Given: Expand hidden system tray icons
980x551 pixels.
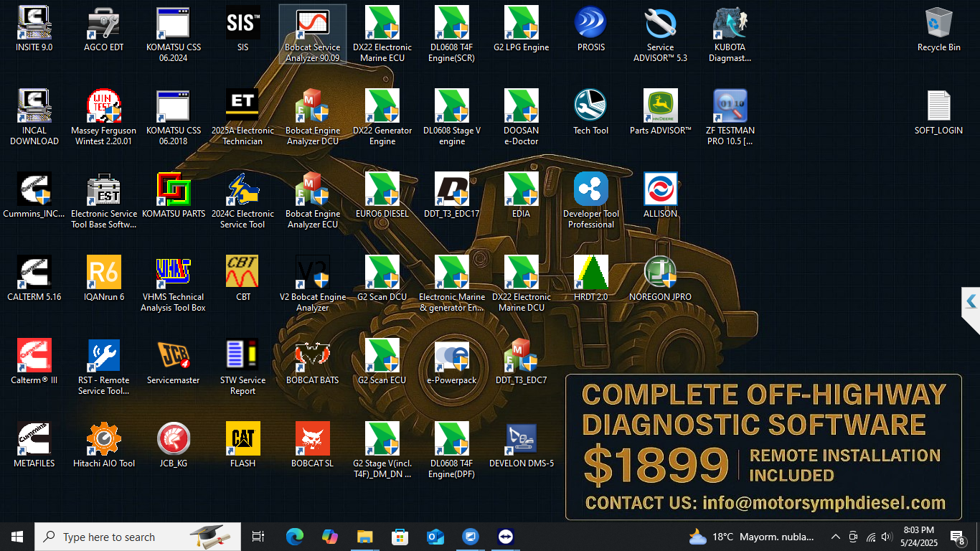Looking at the screenshot, I should [835, 536].
